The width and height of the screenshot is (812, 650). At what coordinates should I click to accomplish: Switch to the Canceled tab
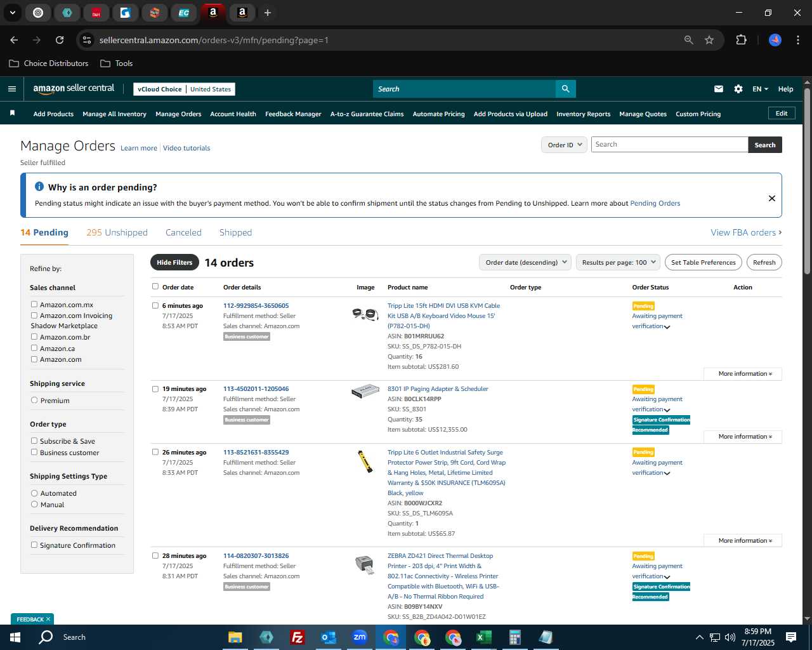tap(183, 232)
